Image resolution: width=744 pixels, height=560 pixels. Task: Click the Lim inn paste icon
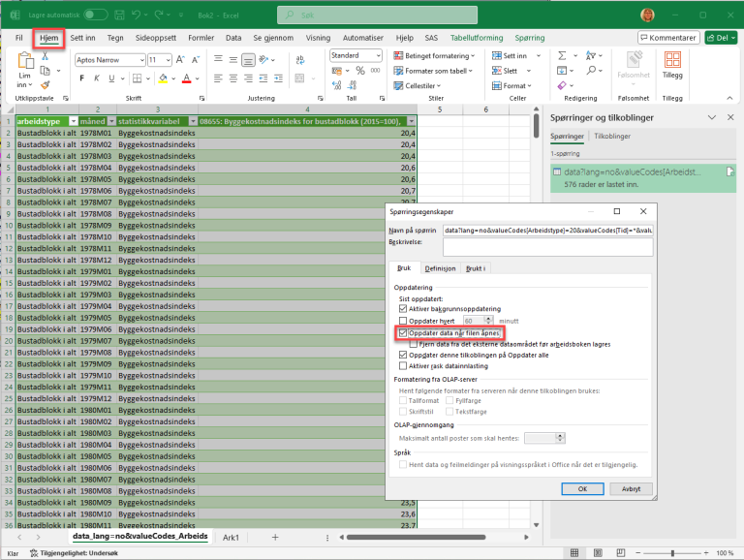coord(24,61)
